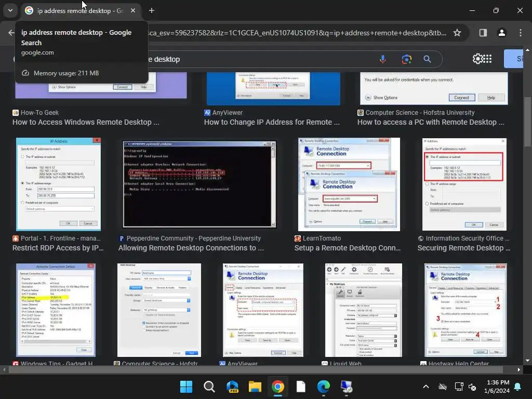The height and width of the screenshot is (399, 532).
Task: Open How to Change IP Address for Remote link
Action: pos(272,122)
